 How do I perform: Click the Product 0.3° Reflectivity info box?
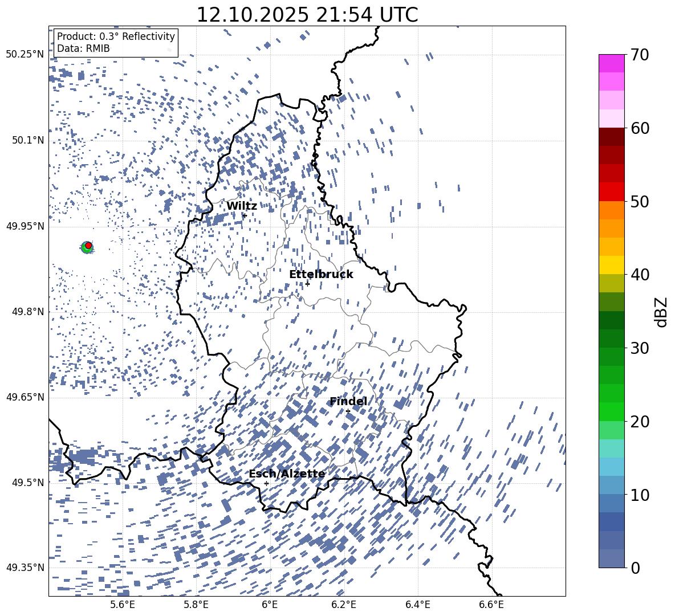tap(116, 43)
